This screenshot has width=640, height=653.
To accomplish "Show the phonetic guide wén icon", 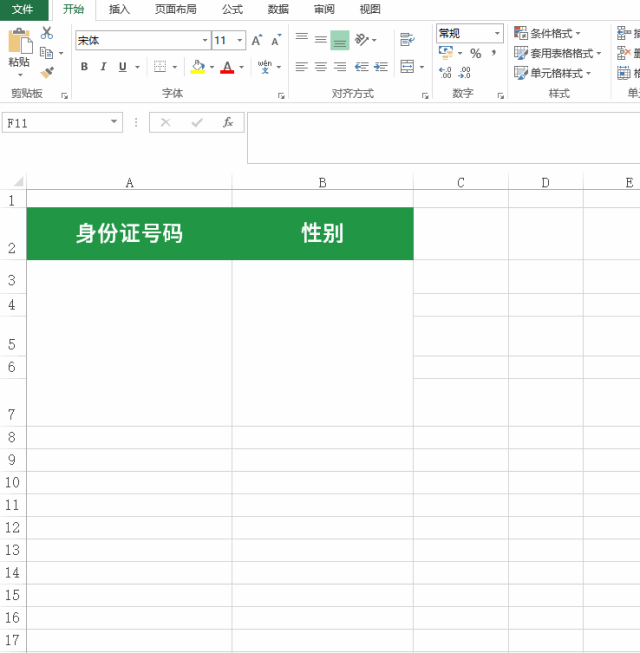I will pyautogui.click(x=264, y=67).
